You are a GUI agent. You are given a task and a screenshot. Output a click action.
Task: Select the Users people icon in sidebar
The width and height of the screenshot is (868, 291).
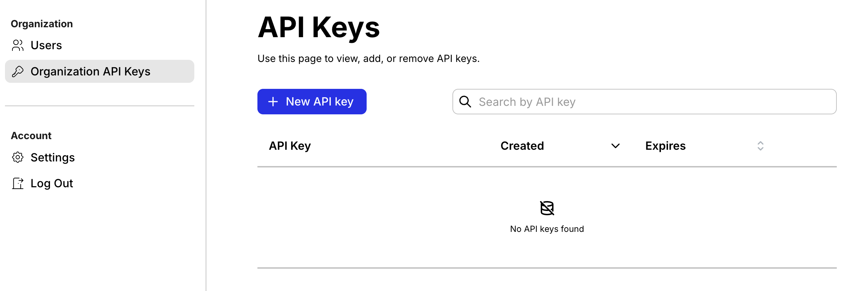click(x=18, y=45)
